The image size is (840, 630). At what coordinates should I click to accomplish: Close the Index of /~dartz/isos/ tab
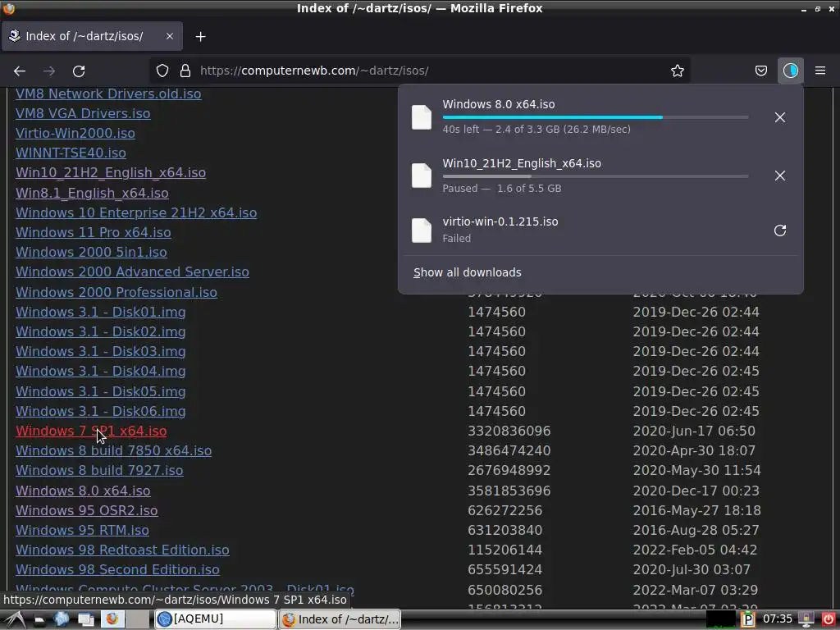pyautogui.click(x=169, y=36)
